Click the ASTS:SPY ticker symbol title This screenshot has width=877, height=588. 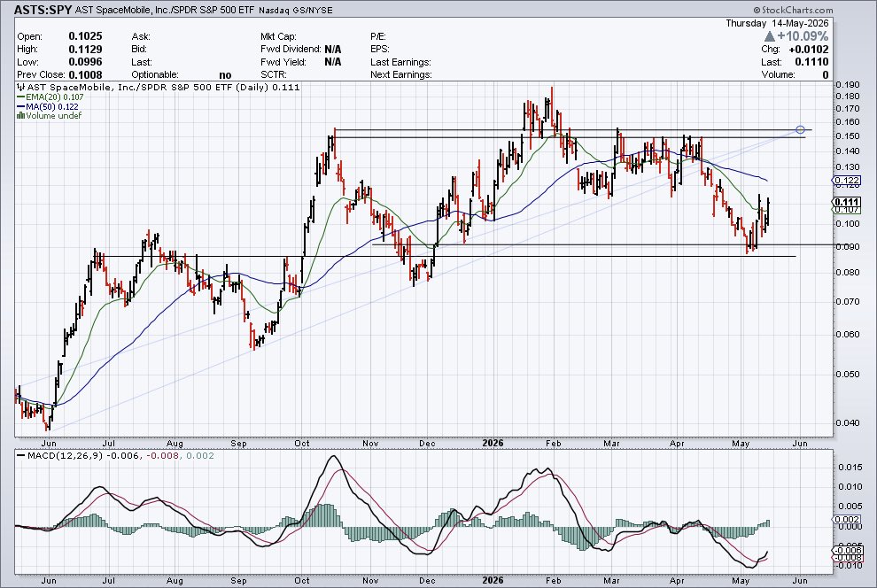[x=43, y=10]
